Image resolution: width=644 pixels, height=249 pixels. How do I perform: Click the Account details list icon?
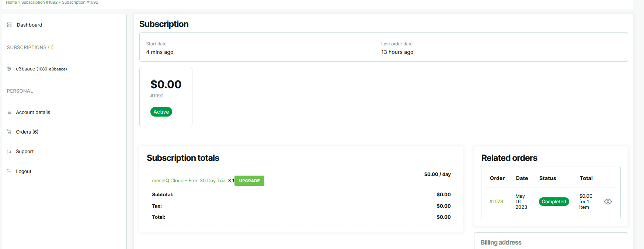click(x=9, y=112)
